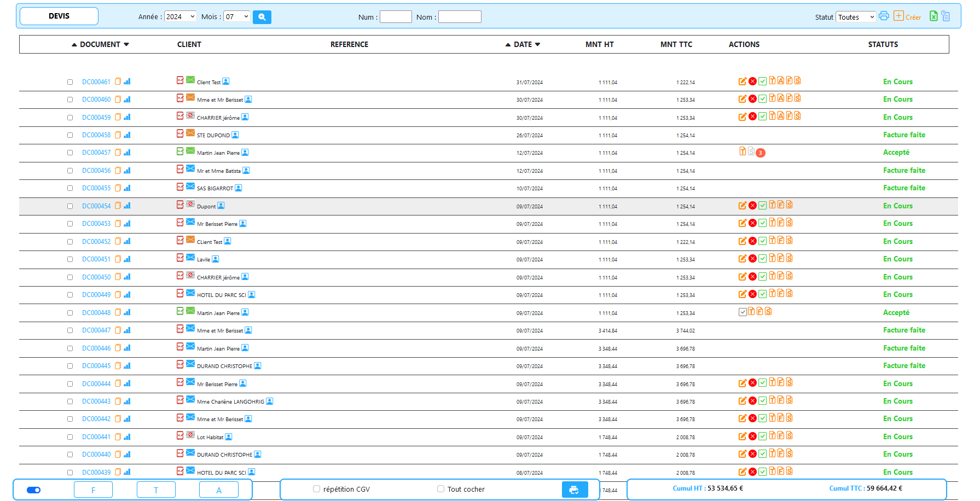Viewport: 980px width, 501px height.
Task: Click the DEVIS tab button
Action: 59,16
